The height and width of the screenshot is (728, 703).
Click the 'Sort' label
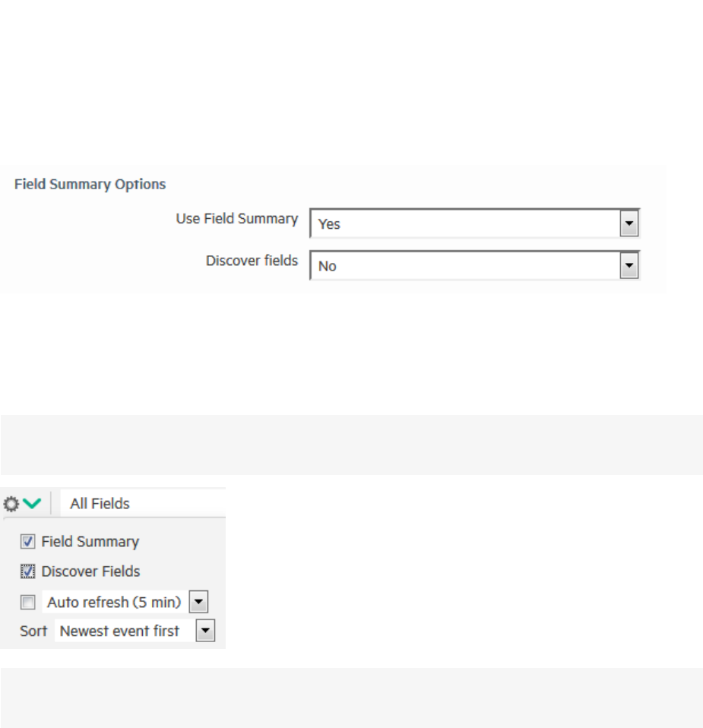(x=33, y=631)
